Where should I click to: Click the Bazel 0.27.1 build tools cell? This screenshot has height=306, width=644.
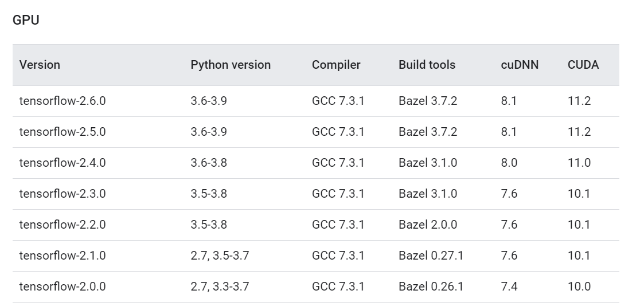pos(431,256)
